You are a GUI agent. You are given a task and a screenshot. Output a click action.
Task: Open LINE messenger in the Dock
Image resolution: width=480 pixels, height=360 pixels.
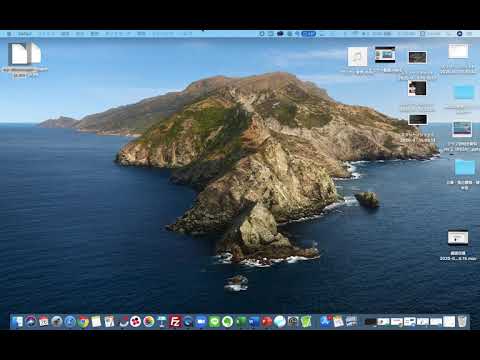[x=214, y=322]
